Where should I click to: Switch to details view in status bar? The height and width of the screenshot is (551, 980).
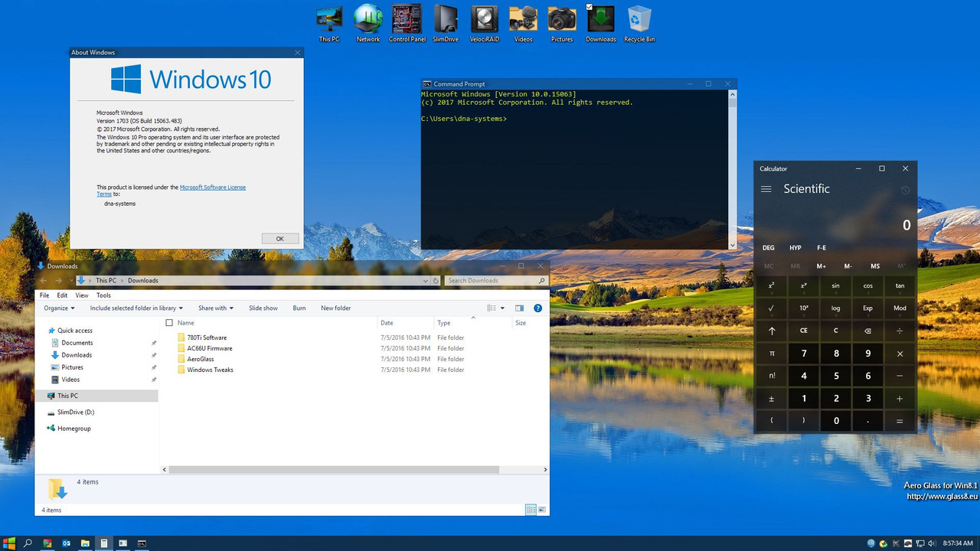531,510
